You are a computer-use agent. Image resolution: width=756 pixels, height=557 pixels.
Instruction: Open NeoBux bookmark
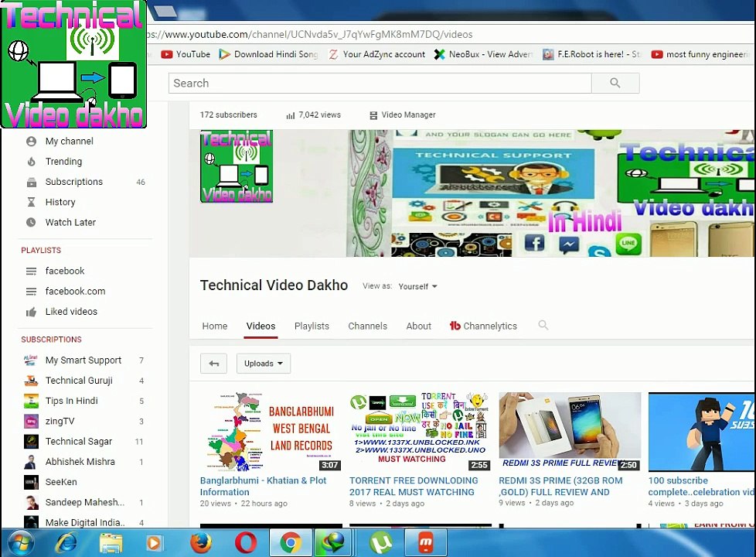click(483, 55)
